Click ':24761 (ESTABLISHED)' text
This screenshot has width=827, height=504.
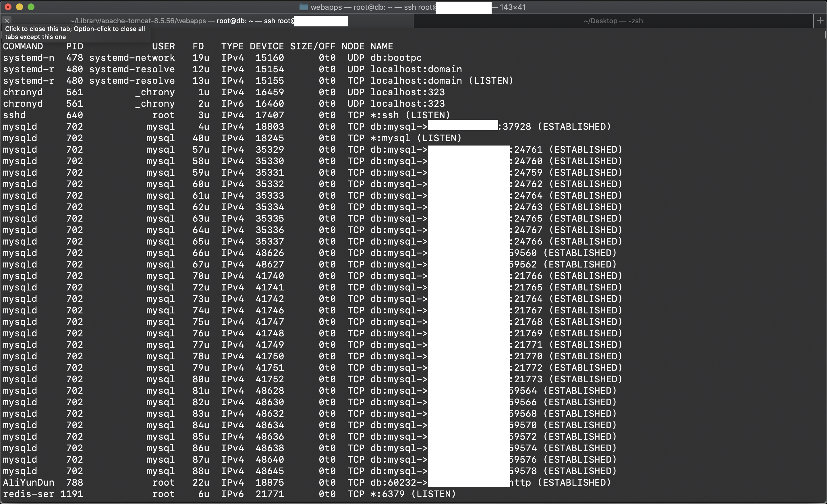pos(566,149)
